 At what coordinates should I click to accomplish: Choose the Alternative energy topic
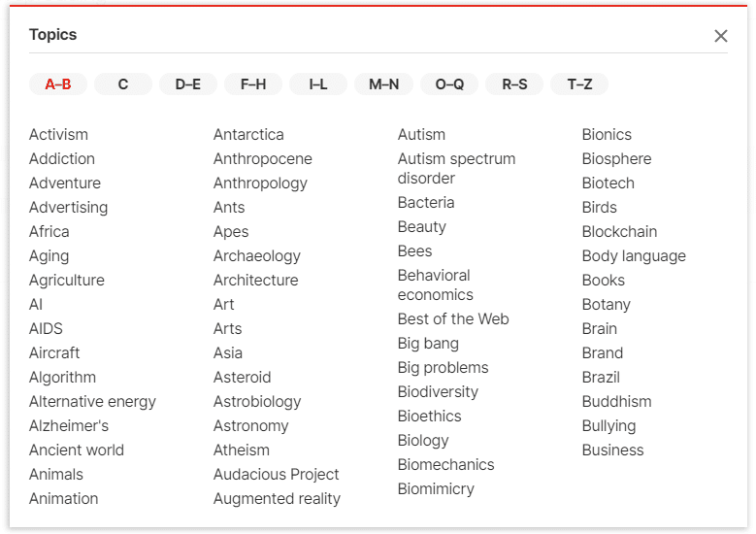[92, 401]
